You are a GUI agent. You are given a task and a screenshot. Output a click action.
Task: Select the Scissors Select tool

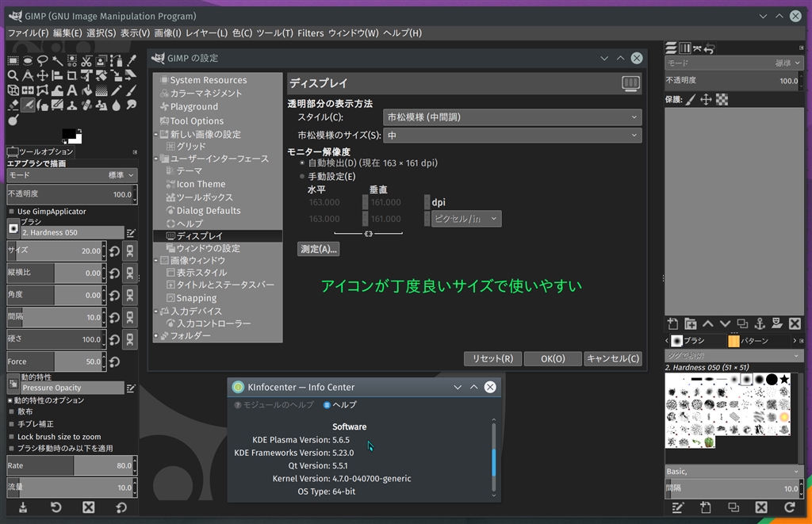point(87,60)
